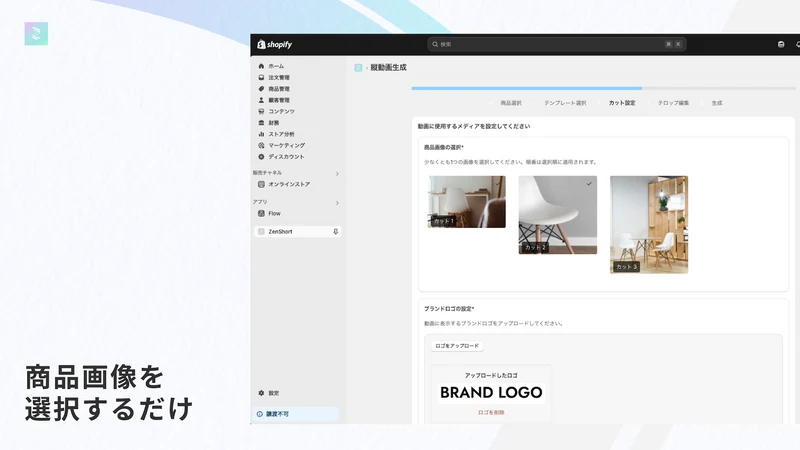Click the アップロードしたロゴ label
Viewport: 800px width, 450px height.
click(491, 376)
